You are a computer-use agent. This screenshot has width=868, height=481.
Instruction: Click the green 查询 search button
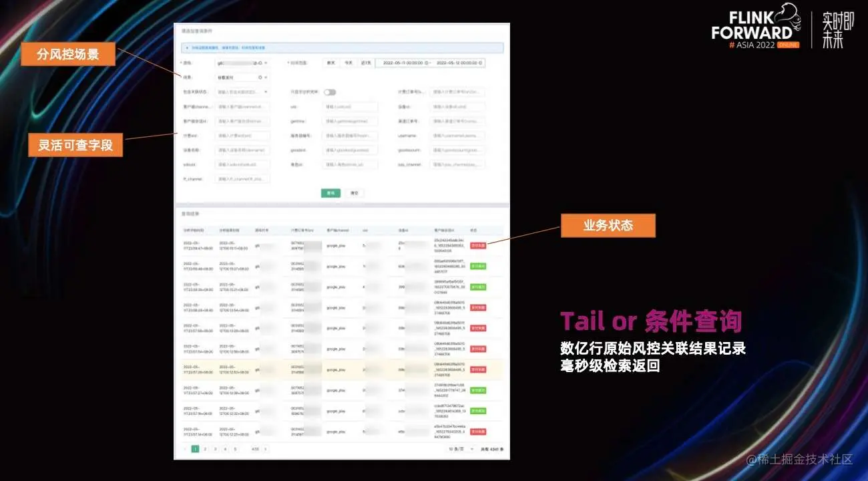coord(331,193)
